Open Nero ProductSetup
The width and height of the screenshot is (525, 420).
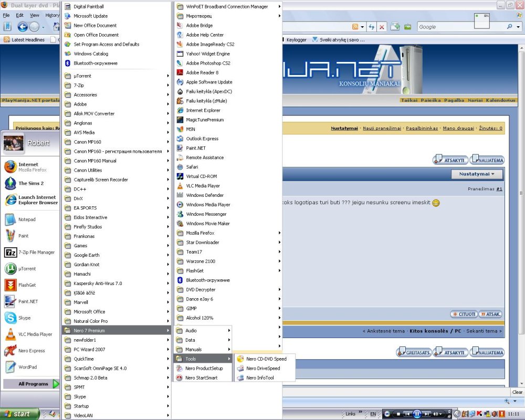tap(203, 368)
